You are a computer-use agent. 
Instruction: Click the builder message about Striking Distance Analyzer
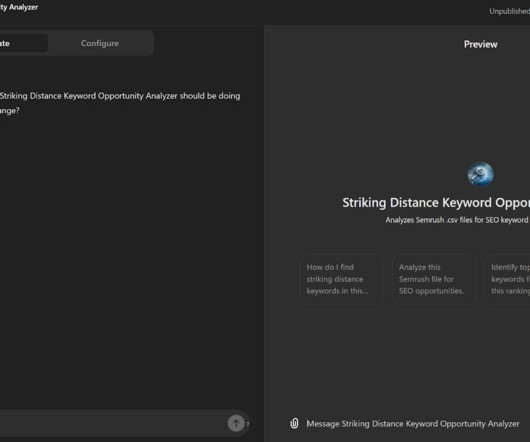[x=120, y=103]
